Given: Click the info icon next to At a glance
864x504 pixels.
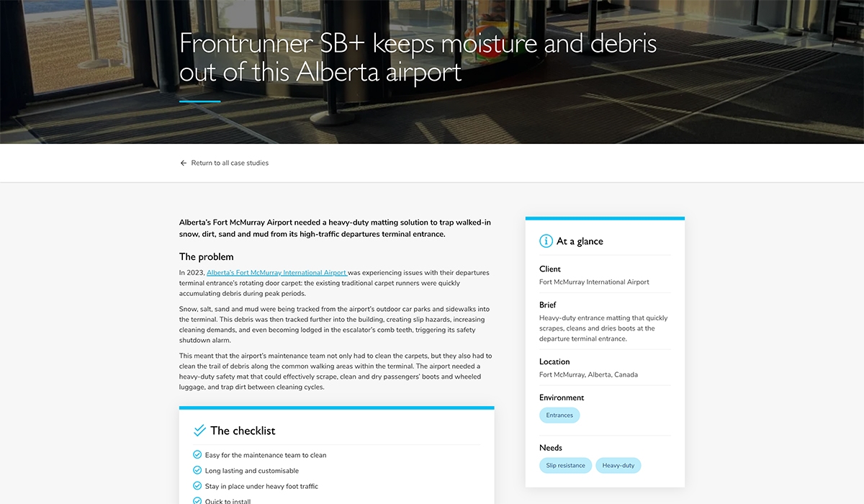Looking at the screenshot, I should (546, 241).
